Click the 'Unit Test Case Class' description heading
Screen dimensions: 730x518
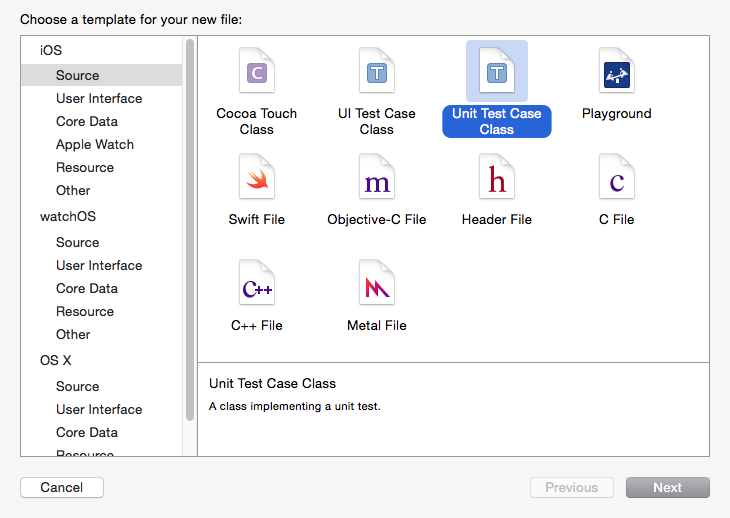(272, 383)
